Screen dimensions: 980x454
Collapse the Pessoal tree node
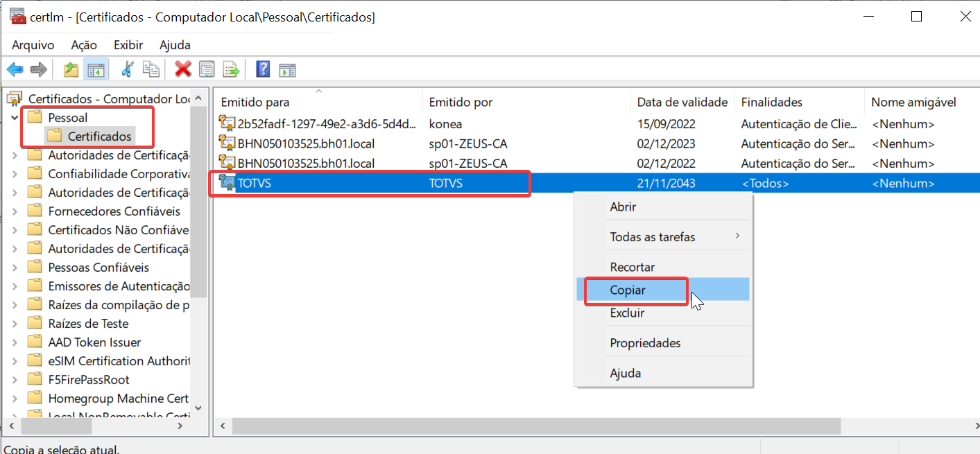point(15,118)
